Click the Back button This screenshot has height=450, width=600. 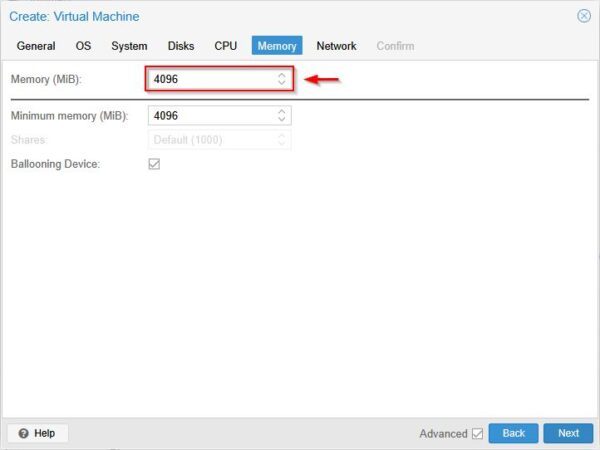(x=513, y=433)
